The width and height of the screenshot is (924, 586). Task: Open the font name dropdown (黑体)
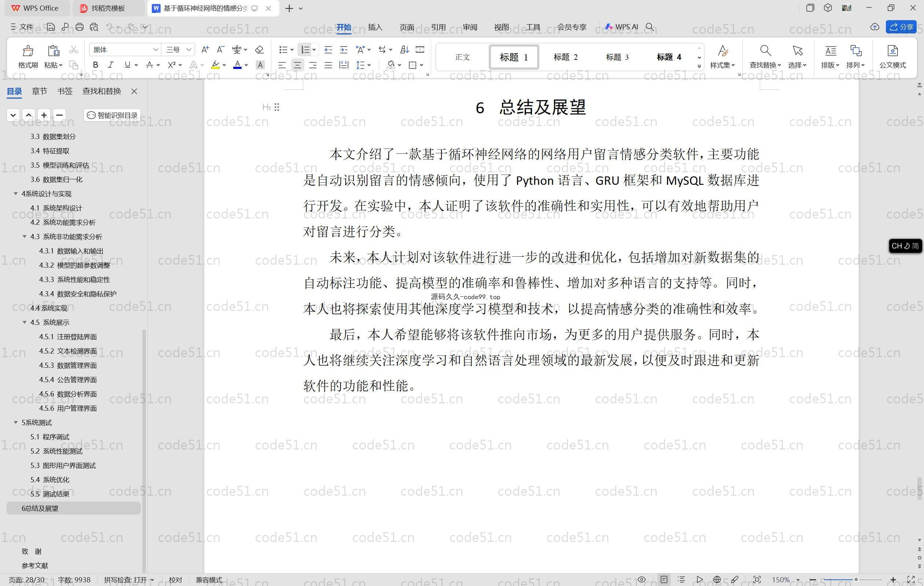156,50
